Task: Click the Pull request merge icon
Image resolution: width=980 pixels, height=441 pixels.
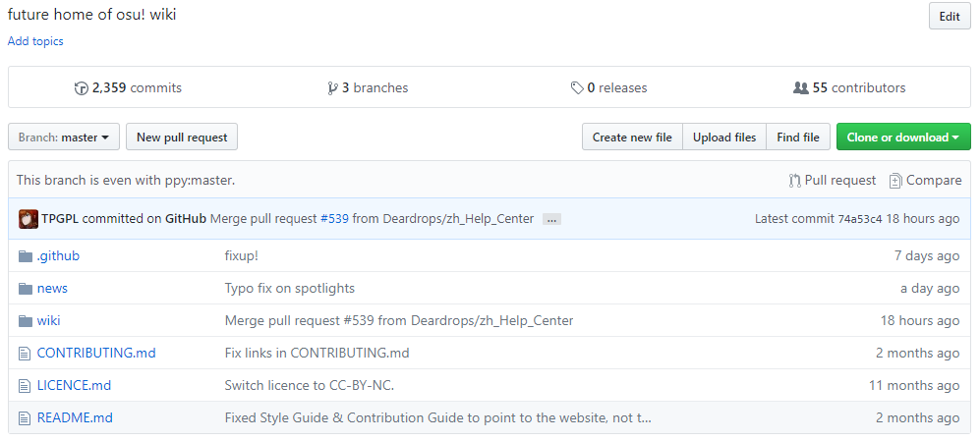Action: (x=794, y=181)
